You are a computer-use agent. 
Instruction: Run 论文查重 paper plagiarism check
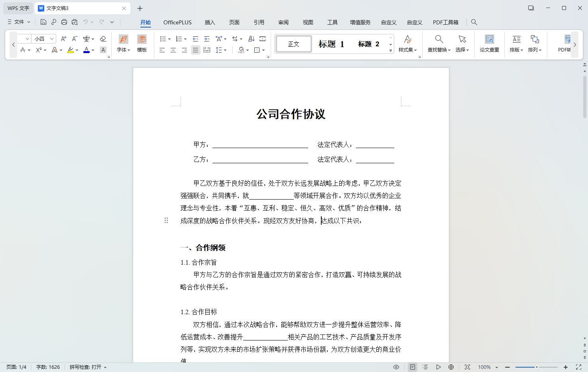[489, 44]
